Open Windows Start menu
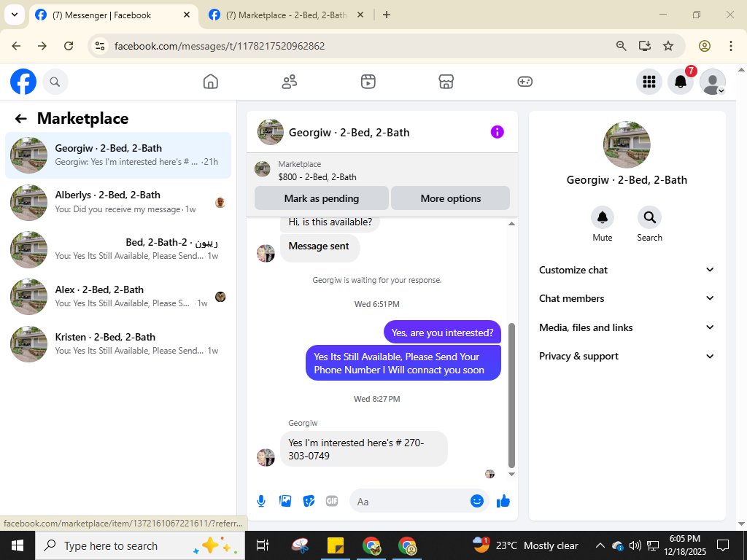The width and height of the screenshot is (747, 560). (18, 545)
